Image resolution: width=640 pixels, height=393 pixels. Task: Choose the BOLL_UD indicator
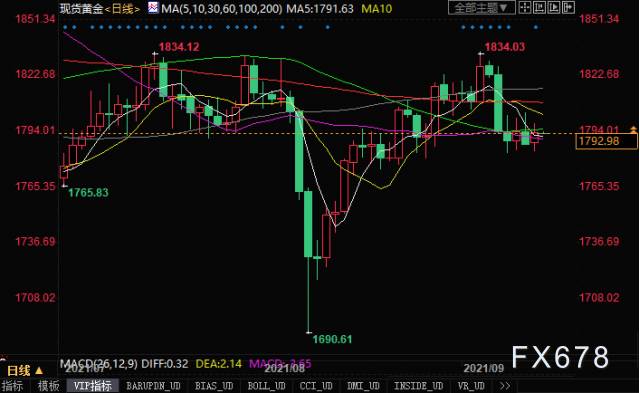(x=267, y=386)
